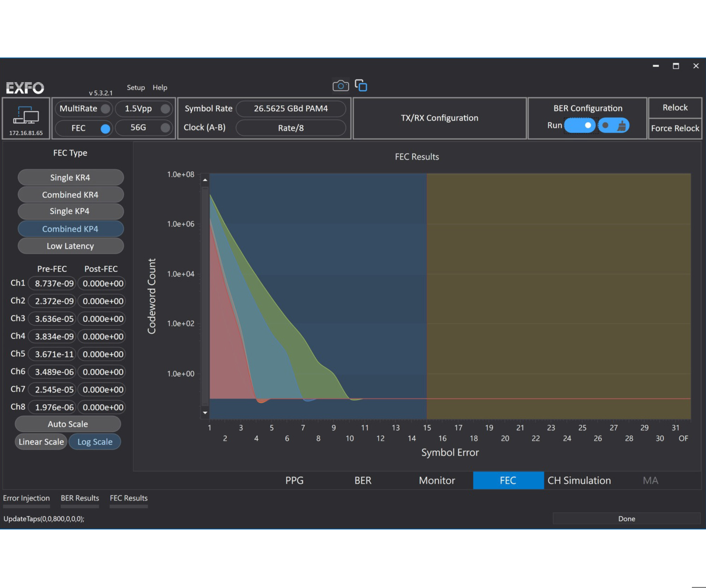Click the copy-to-clipboard icon beside the camera
The image size is (706, 588).
click(361, 85)
